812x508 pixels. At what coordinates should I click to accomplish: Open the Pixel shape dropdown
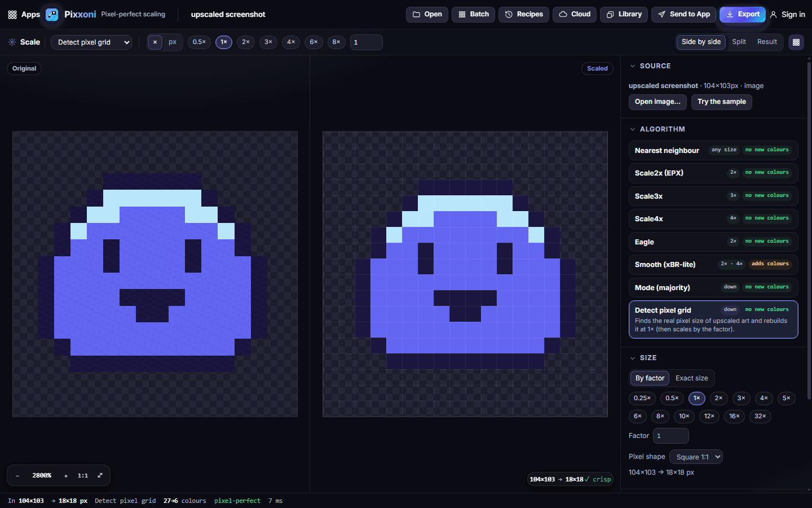pyautogui.click(x=696, y=457)
